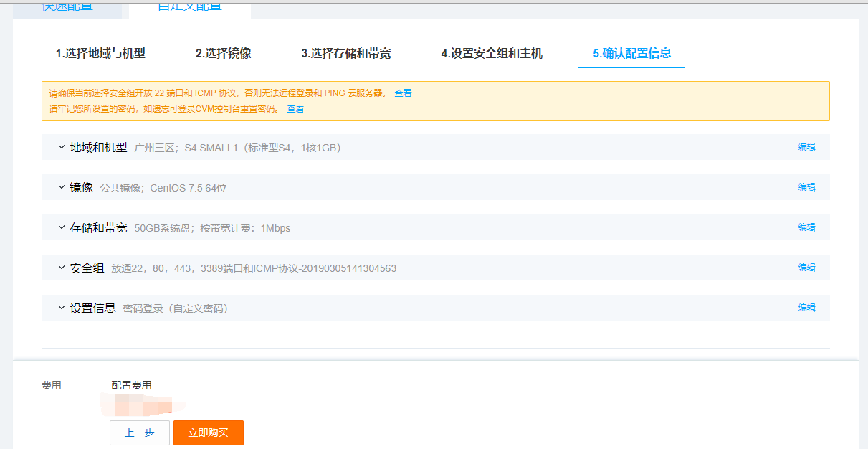
Task: Collapse the 存储和带宽 section chevron
Action: pos(62,227)
